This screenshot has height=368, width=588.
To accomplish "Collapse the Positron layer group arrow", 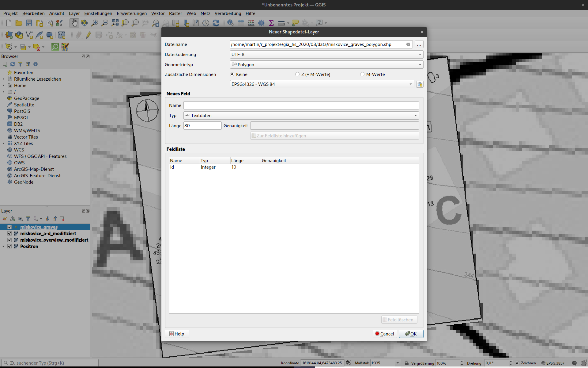I will [3, 247].
